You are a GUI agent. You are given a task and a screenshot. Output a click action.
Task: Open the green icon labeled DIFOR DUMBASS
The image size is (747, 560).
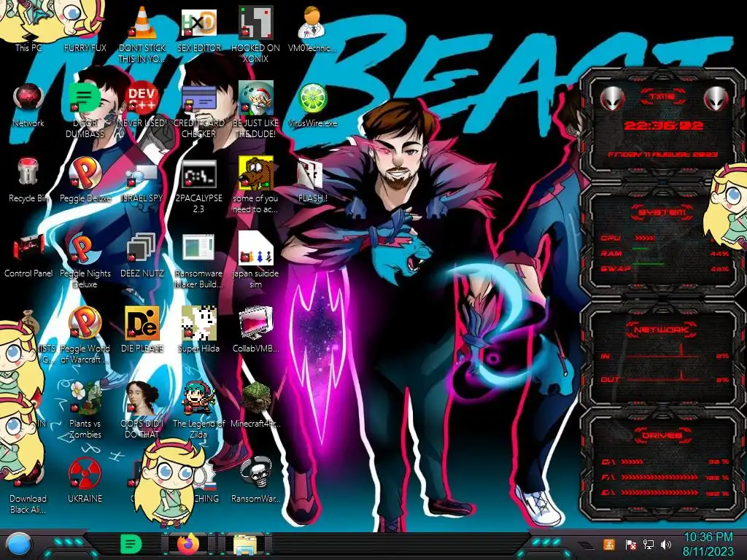[85, 97]
